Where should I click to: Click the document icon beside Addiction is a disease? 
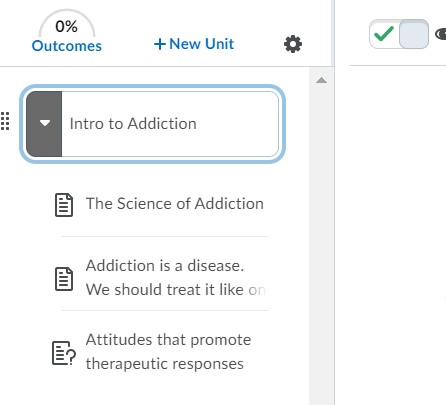(64, 279)
